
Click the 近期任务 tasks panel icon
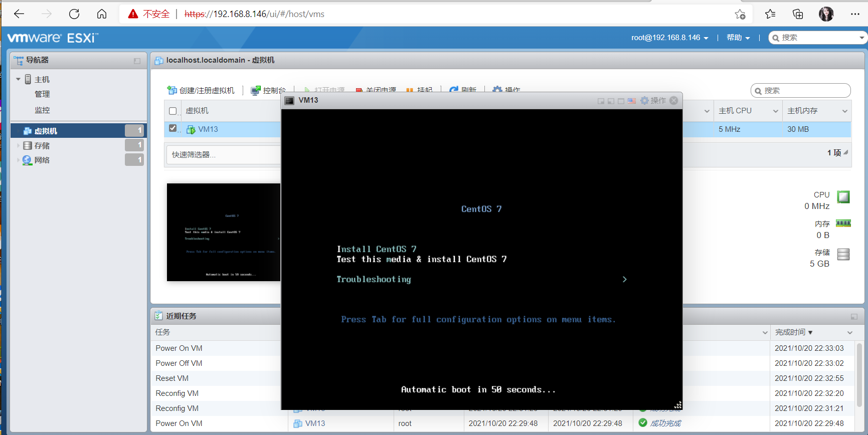(158, 316)
